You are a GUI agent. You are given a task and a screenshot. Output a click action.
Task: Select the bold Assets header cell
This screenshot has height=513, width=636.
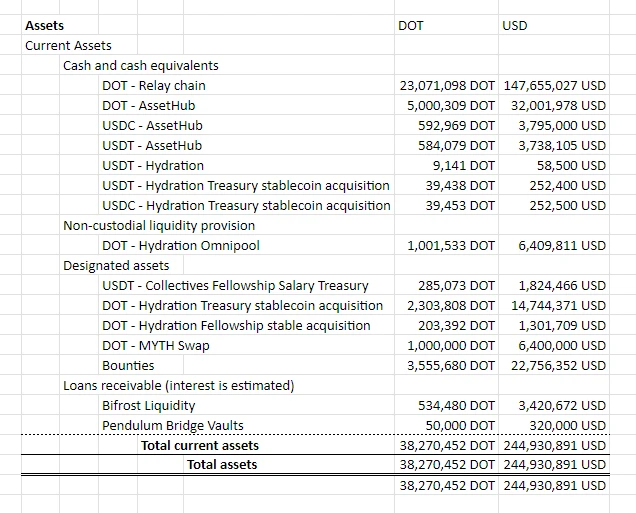coord(44,25)
